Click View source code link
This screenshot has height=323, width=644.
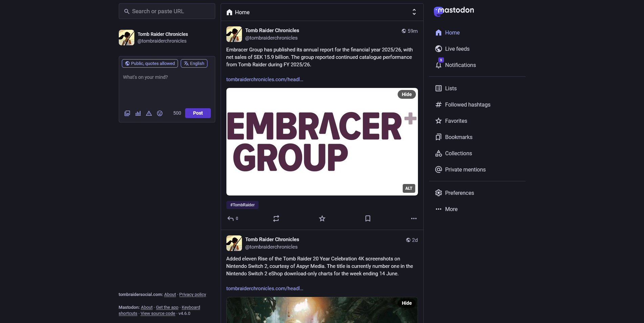158,314
